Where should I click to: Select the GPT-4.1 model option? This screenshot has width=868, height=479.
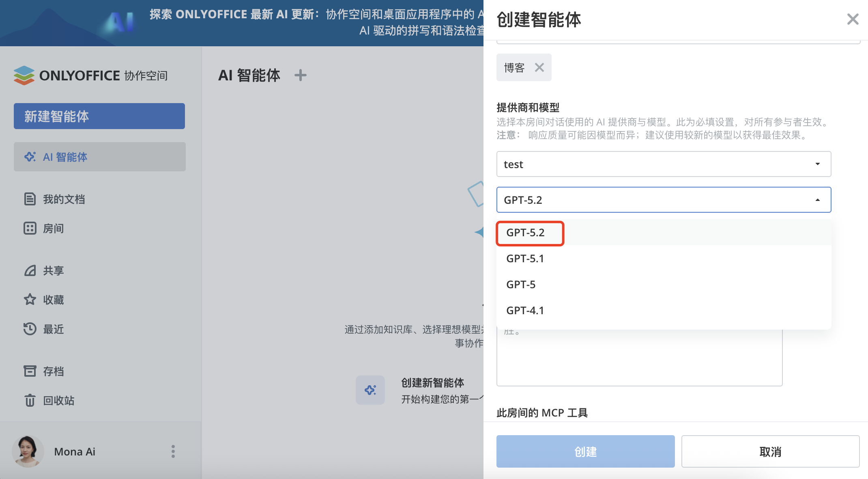click(x=525, y=310)
